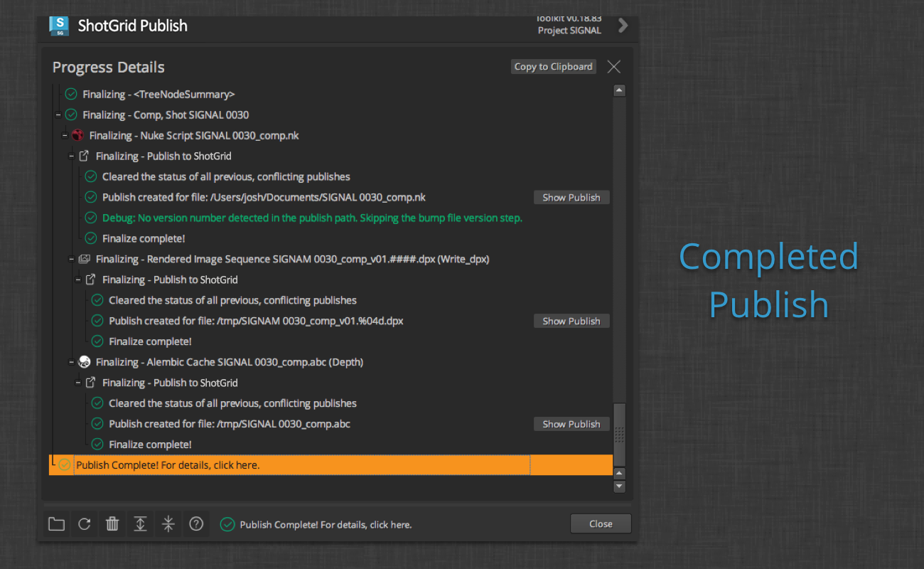Collapse the Alembic Cache SIGNAL 0030_comp.abc node
The width and height of the screenshot is (924, 569).
(x=71, y=362)
